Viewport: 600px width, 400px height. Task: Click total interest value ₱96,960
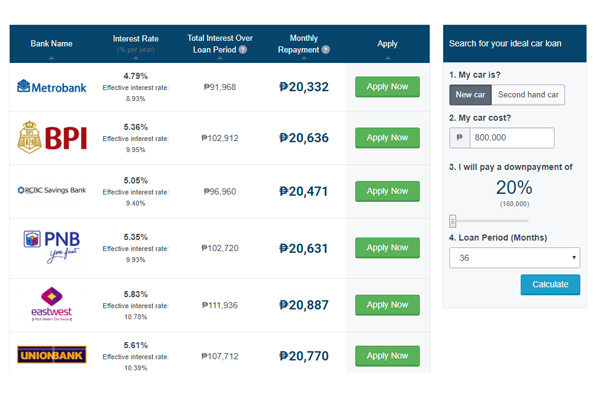click(x=220, y=191)
